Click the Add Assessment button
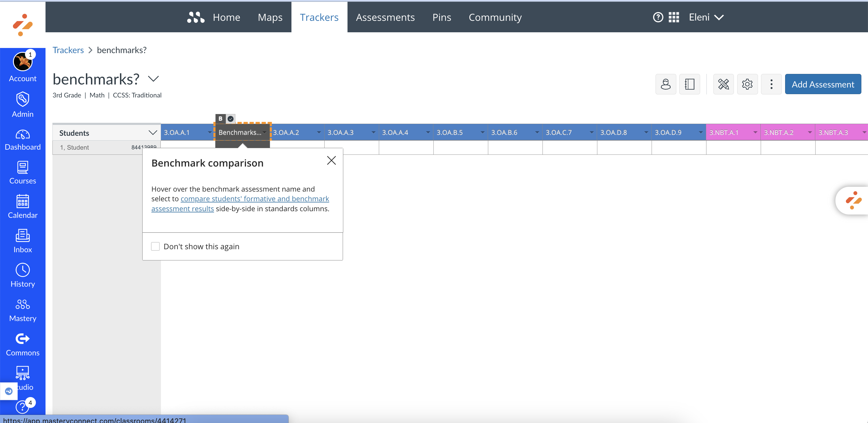This screenshot has height=423, width=868. (823, 84)
